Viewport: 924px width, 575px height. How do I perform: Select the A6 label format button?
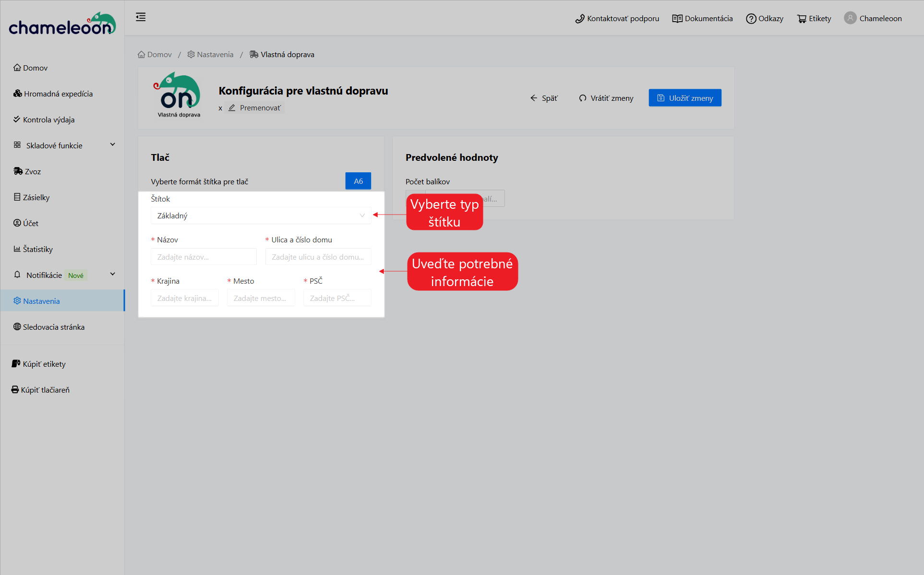click(x=358, y=181)
